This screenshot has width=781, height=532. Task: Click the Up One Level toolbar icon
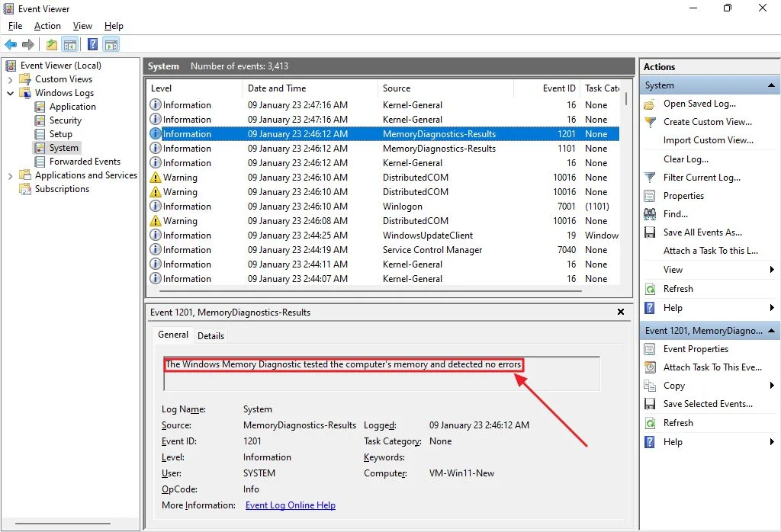coord(52,45)
